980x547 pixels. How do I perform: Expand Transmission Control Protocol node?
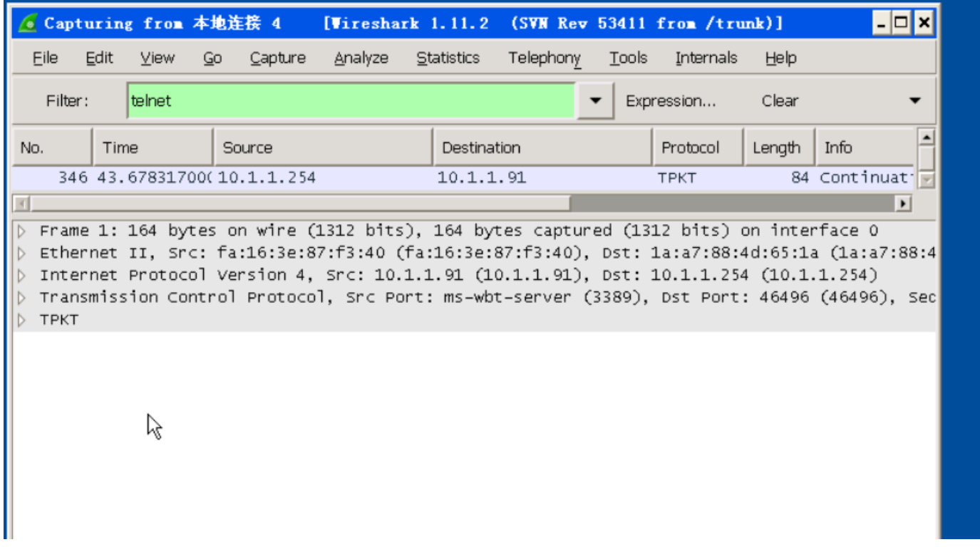coord(22,298)
